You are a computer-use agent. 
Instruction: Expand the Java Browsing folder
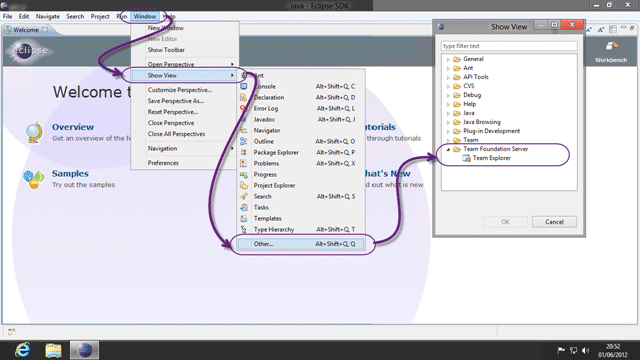(448, 122)
